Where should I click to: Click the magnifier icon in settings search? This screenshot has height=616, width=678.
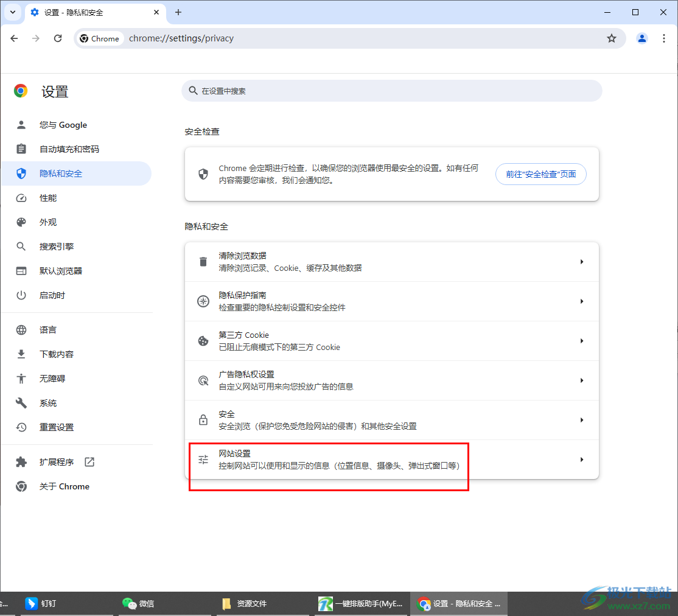point(194,91)
